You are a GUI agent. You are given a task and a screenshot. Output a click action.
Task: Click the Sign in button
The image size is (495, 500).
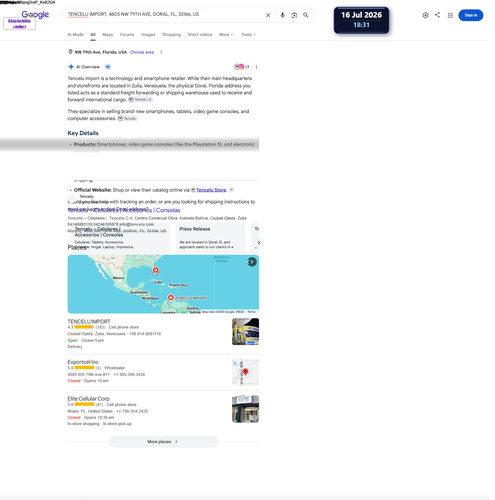[x=470, y=15]
